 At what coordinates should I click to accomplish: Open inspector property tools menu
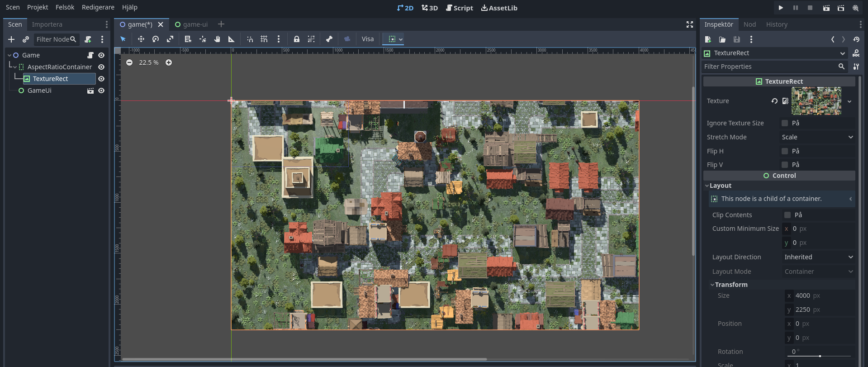[x=856, y=67]
